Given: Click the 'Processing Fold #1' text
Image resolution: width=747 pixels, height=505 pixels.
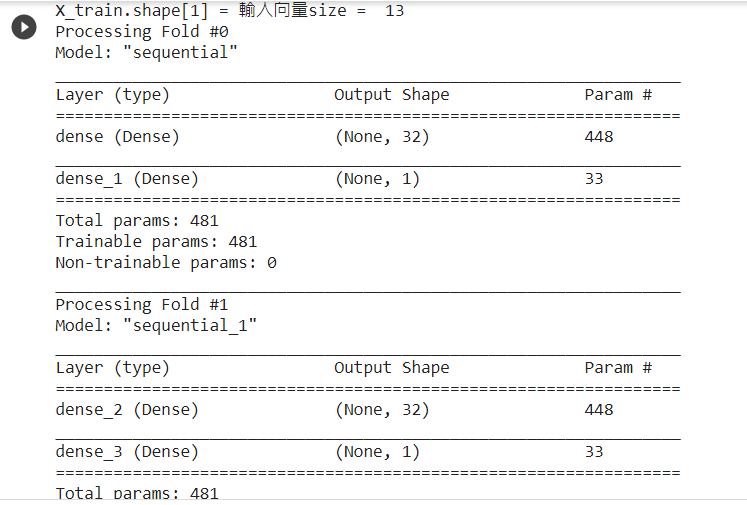Looking at the screenshot, I should (141, 305).
